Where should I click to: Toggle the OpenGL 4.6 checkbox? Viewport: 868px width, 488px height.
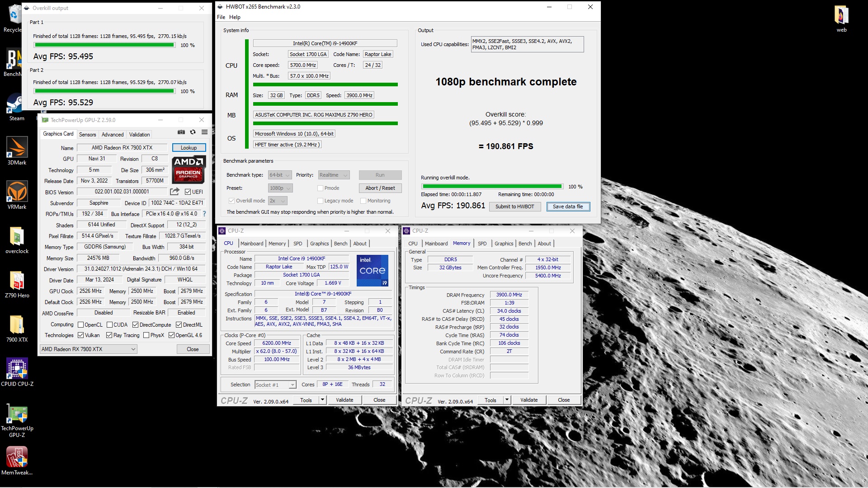(172, 335)
